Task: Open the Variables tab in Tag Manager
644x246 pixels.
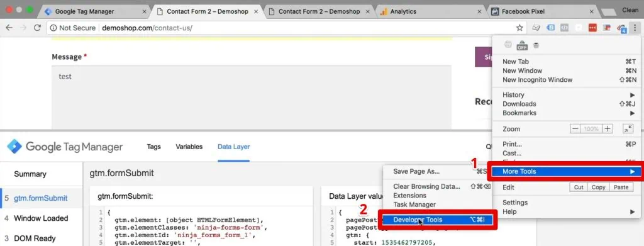Action: (x=189, y=147)
